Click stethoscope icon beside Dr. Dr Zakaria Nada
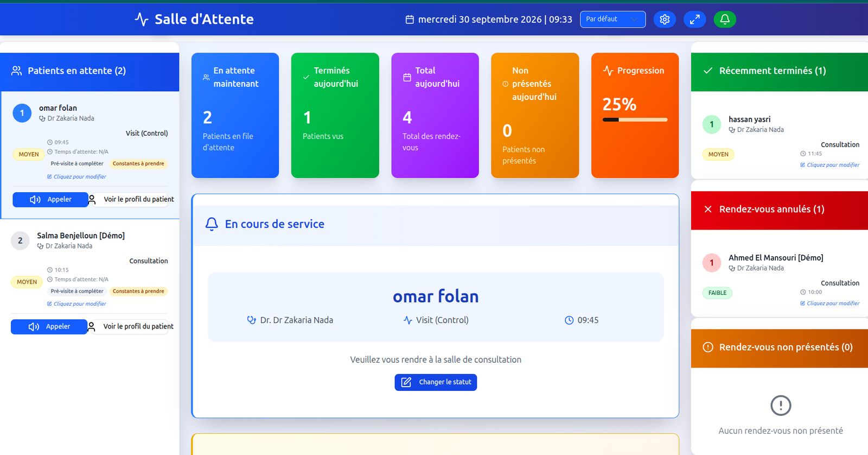 coord(251,320)
